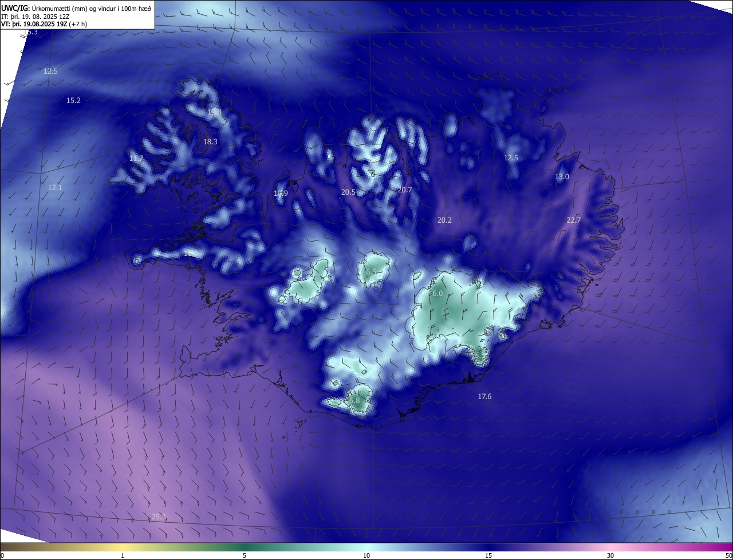The width and height of the screenshot is (733, 560).
Task: Click the 22.7 value label
Action: pos(573,220)
